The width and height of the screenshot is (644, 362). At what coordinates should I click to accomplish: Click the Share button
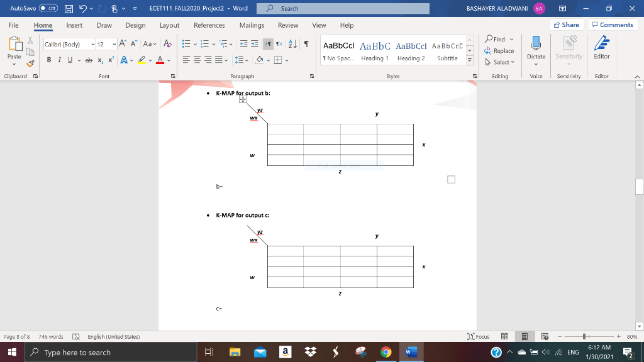(567, 25)
